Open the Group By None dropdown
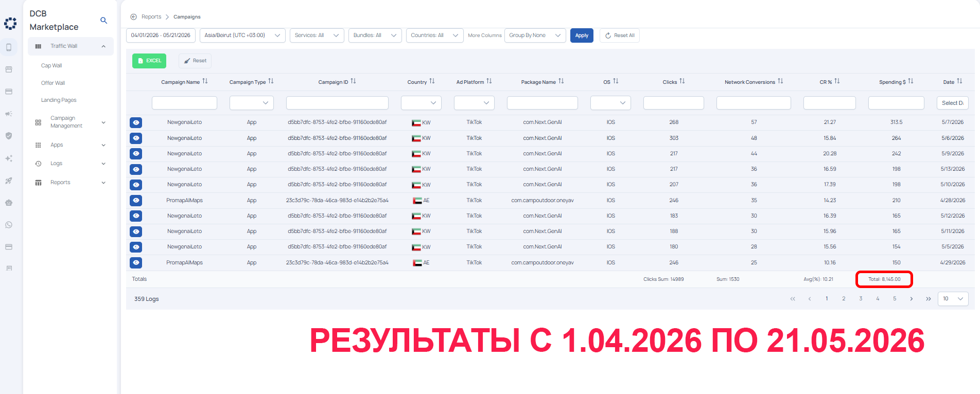The image size is (980, 394). click(535, 35)
